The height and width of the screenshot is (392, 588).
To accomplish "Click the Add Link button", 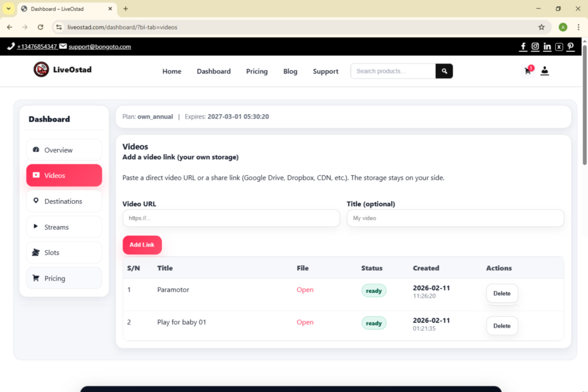I will click(142, 244).
